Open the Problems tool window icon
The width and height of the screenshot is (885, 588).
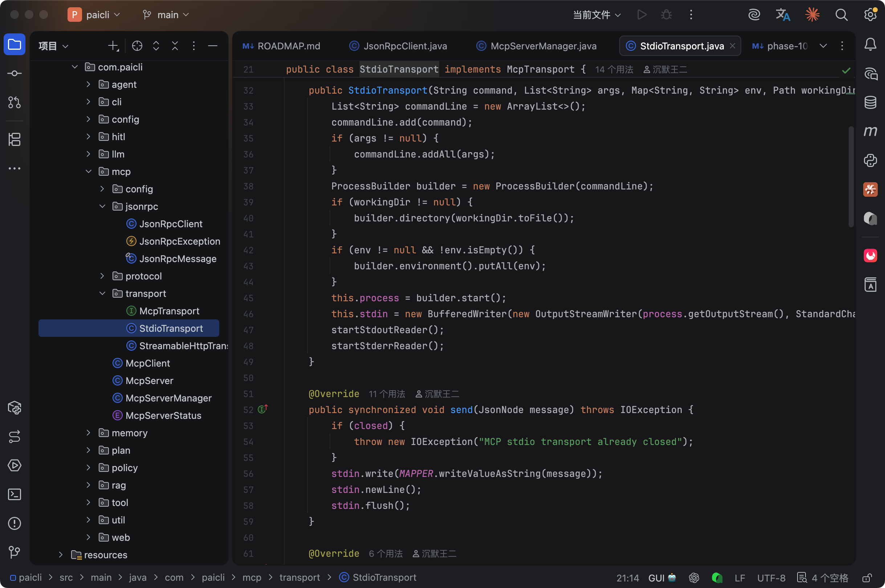(x=14, y=523)
